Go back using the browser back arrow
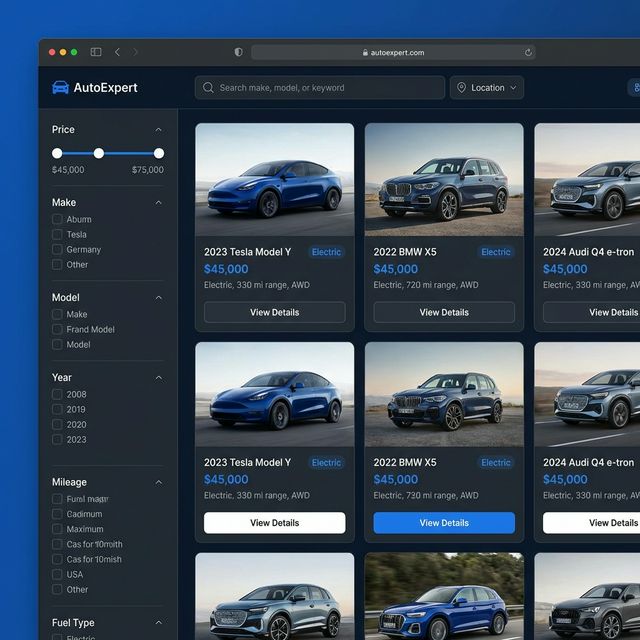This screenshot has width=640, height=640. pos(117,52)
